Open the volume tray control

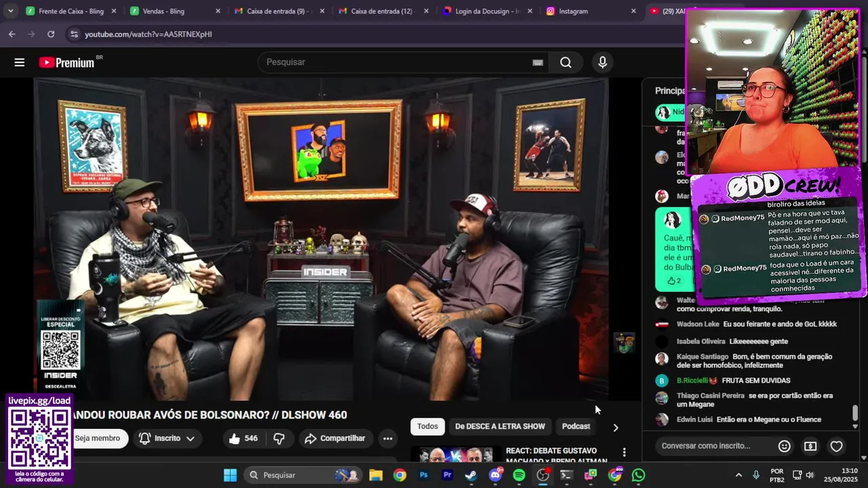click(x=810, y=475)
